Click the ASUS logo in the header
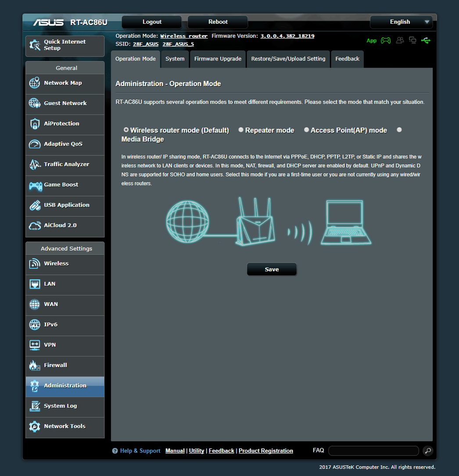The image size is (459, 476). [x=49, y=22]
